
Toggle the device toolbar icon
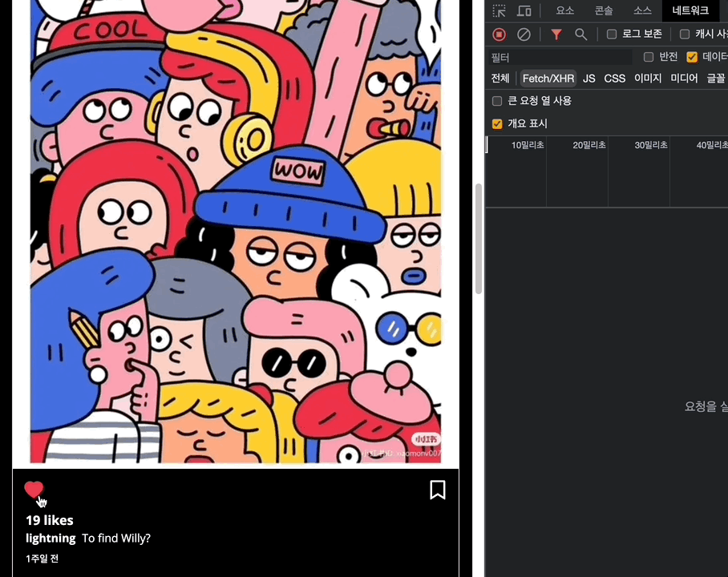point(524,10)
